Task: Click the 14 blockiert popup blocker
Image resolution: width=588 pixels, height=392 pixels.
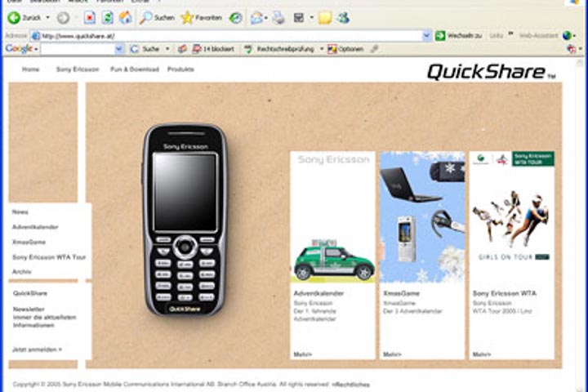Action: (213, 49)
